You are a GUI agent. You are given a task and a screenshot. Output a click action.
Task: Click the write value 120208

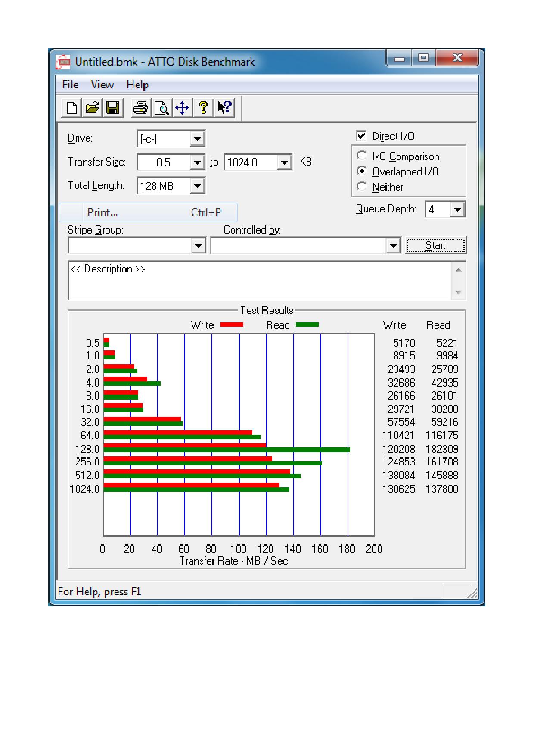398,449
